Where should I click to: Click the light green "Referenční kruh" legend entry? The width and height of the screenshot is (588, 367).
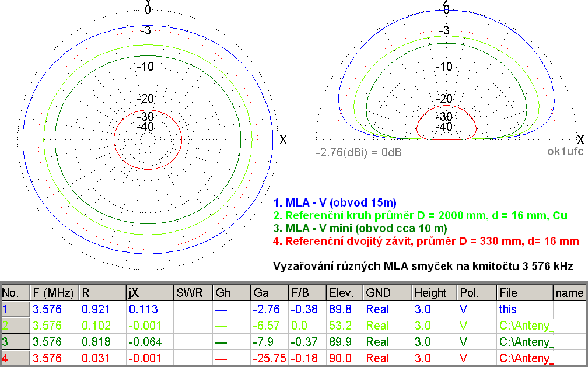click(x=420, y=216)
